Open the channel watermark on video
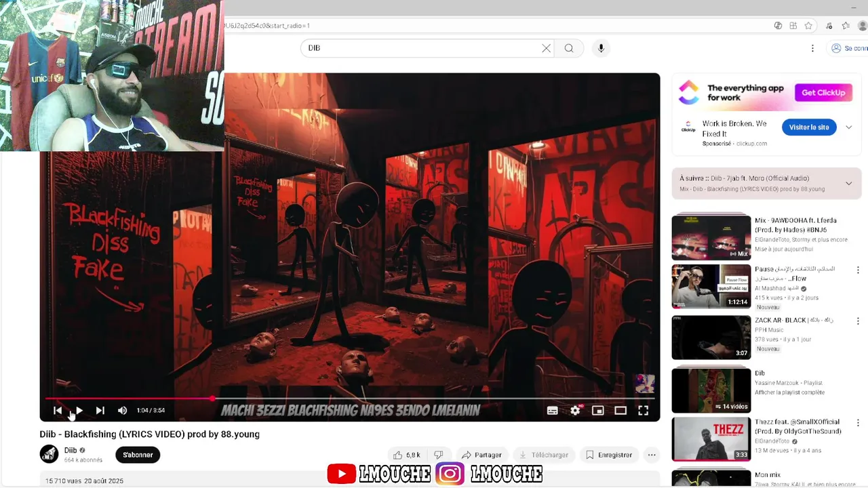The image size is (868, 488). pyautogui.click(x=644, y=383)
